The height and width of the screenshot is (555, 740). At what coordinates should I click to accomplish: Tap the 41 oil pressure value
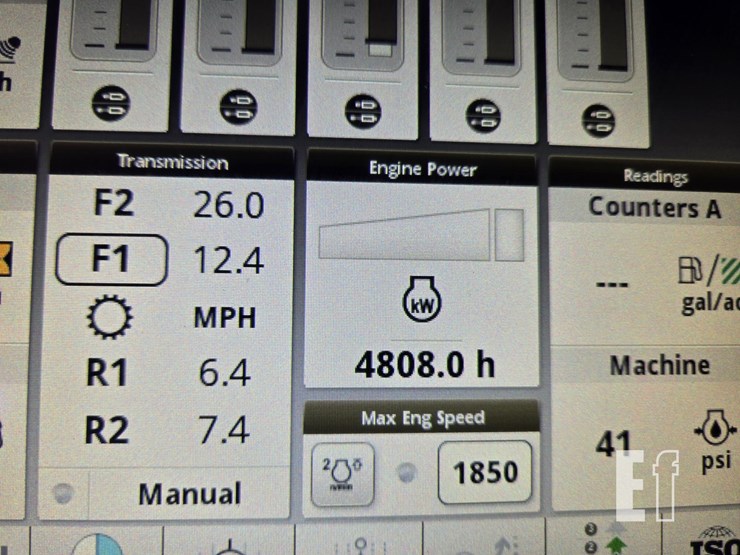click(x=614, y=443)
